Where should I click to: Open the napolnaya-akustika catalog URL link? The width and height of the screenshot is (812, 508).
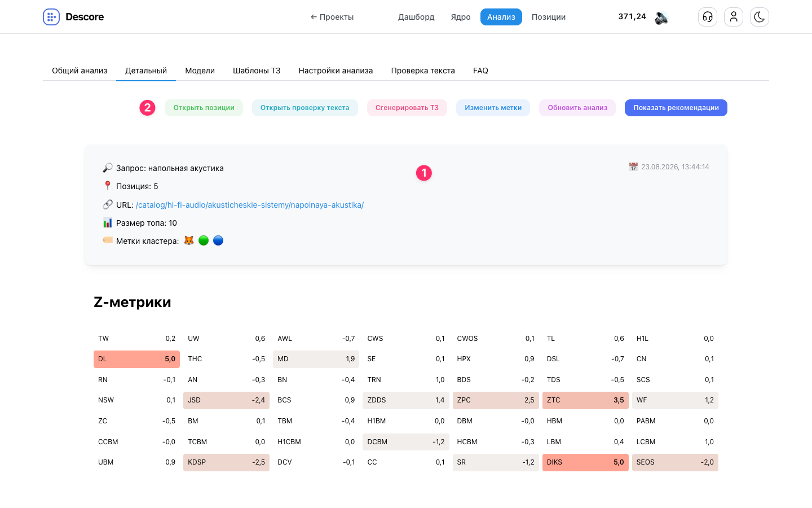pos(250,205)
